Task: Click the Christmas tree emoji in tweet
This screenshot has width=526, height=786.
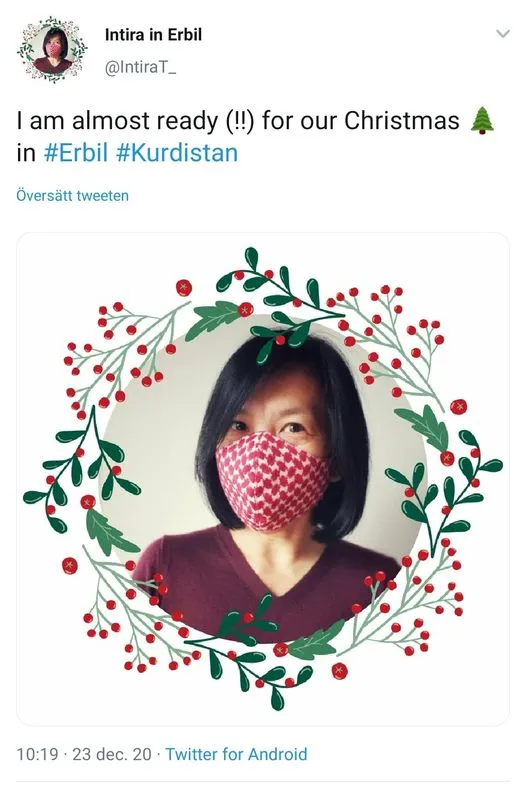Action: (x=482, y=120)
